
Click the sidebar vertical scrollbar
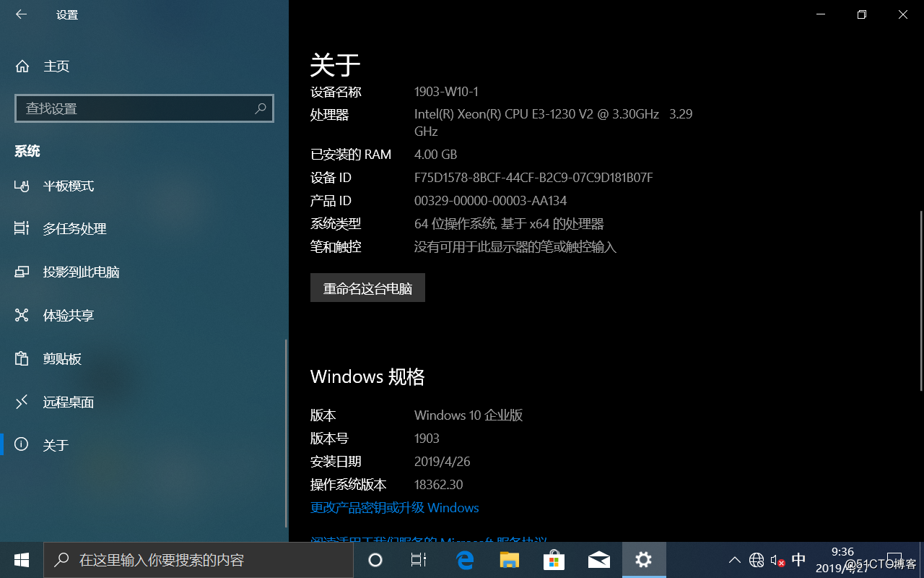pos(287,433)
